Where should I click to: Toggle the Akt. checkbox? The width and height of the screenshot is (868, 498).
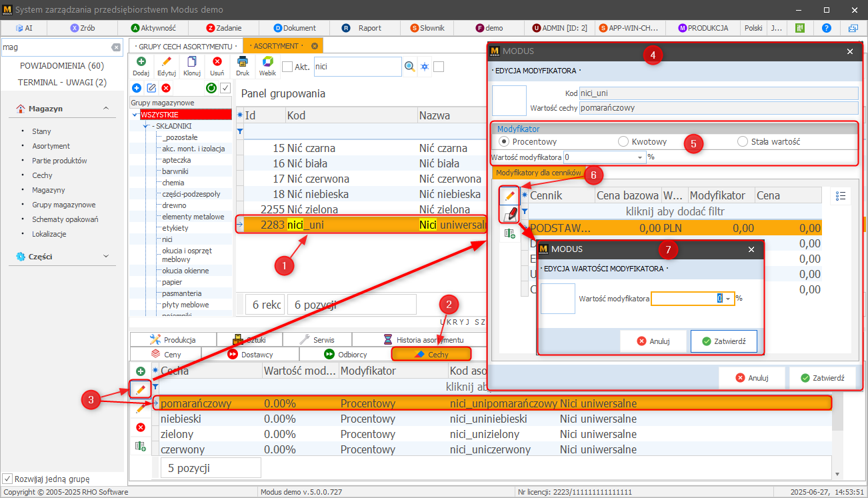pyautogui.click(x=287, y=67)
